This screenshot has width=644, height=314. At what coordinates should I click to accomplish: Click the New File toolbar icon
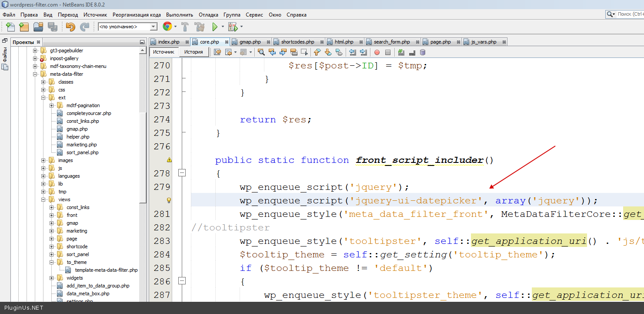coord(10,27)
